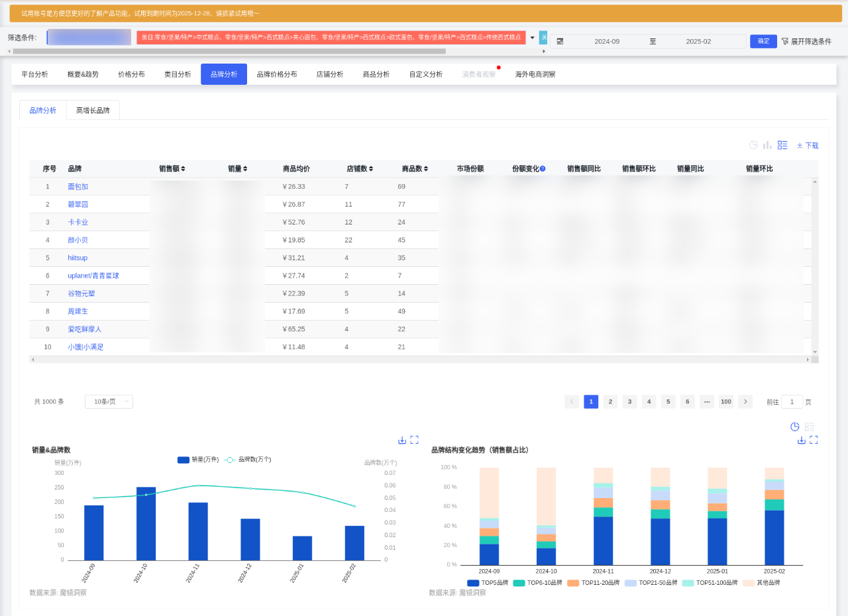The width and height of the screenshot is (848, 616).
Task: Click the start date 2024-09 field
Action: 607,41
